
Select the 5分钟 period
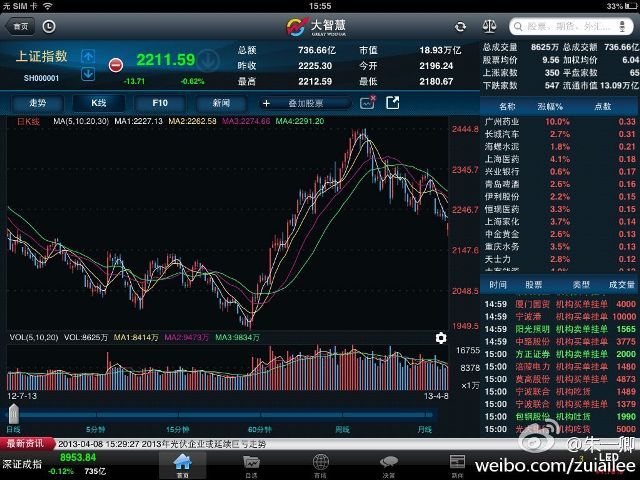click(96, 429)
